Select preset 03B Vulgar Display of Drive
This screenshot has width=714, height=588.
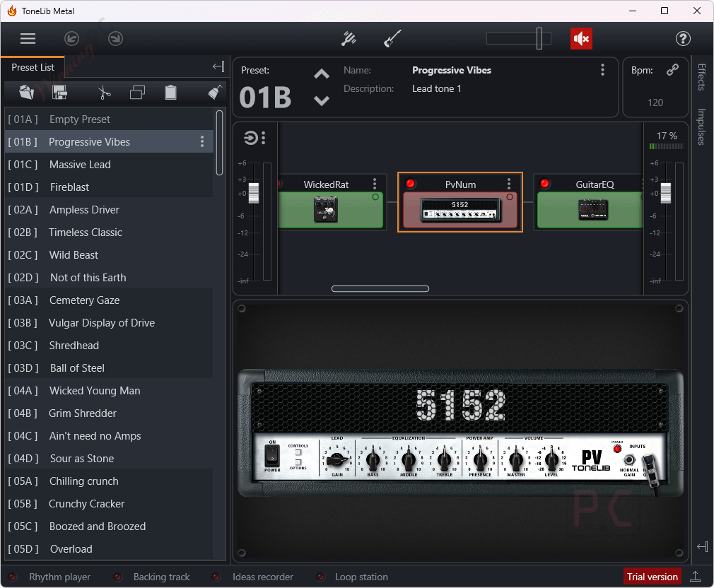pos(110,323)
